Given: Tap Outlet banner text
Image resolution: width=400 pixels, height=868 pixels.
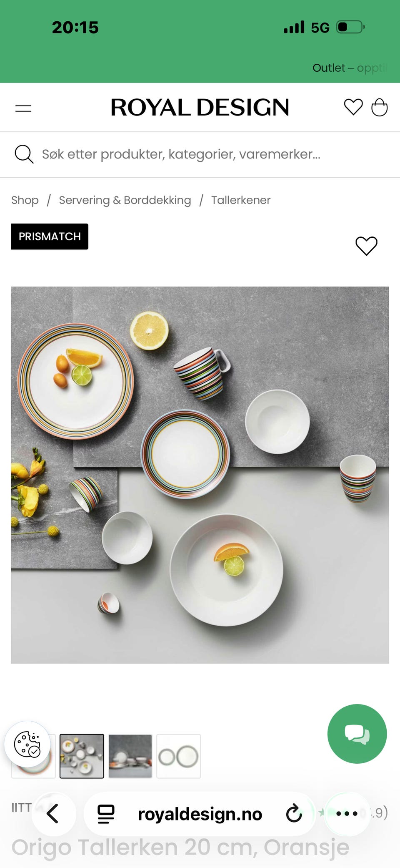Looking at the screenshot, I should [350, 68].
